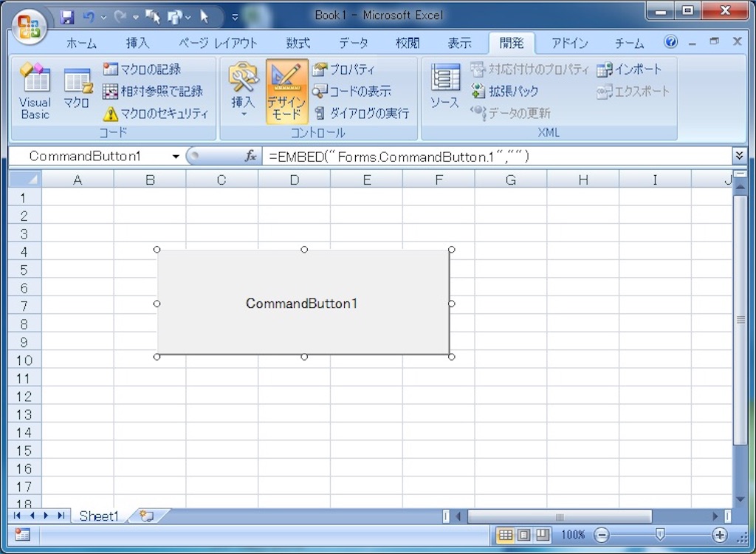Expand the formula bar
Screen dimensions: 756x554
[738, 155]
